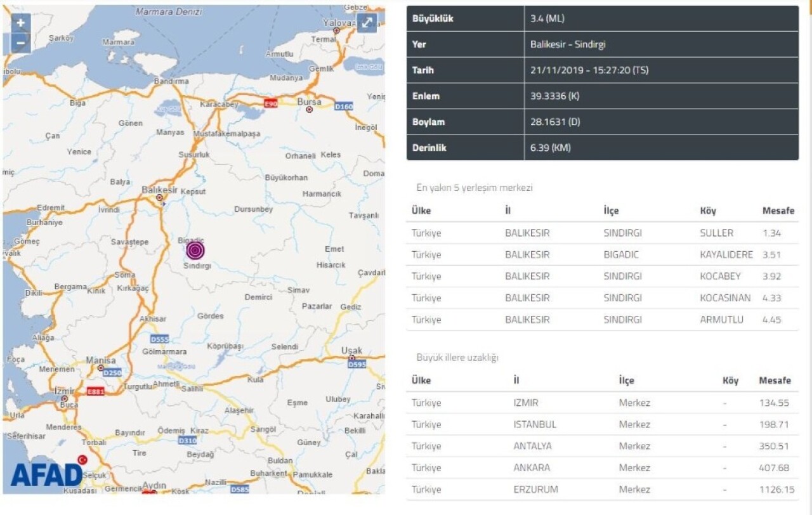Screen dimensions: 812x515
Task: Select depth value 6.39 (KM)
Action: point(551,148)
